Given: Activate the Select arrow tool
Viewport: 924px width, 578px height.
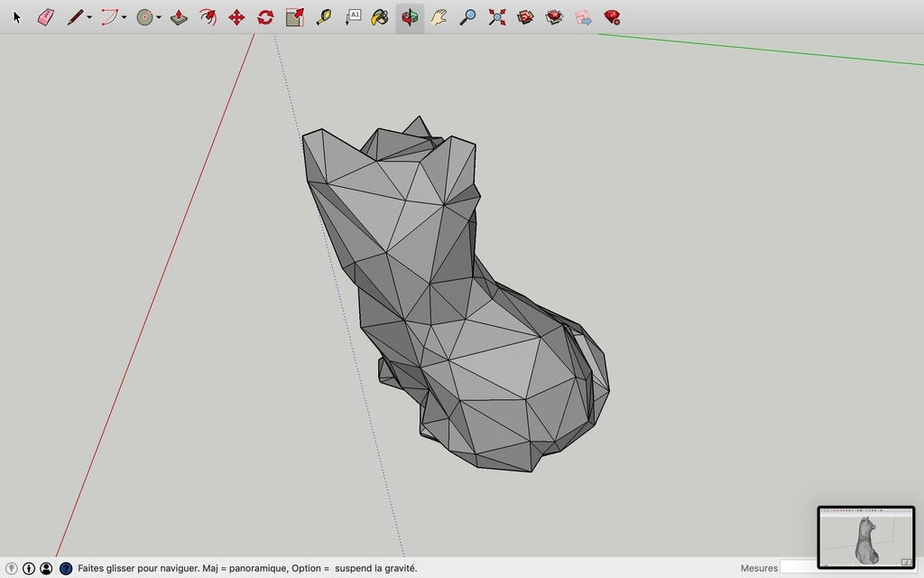Looking at the screenshot, I should click(16, 16).
